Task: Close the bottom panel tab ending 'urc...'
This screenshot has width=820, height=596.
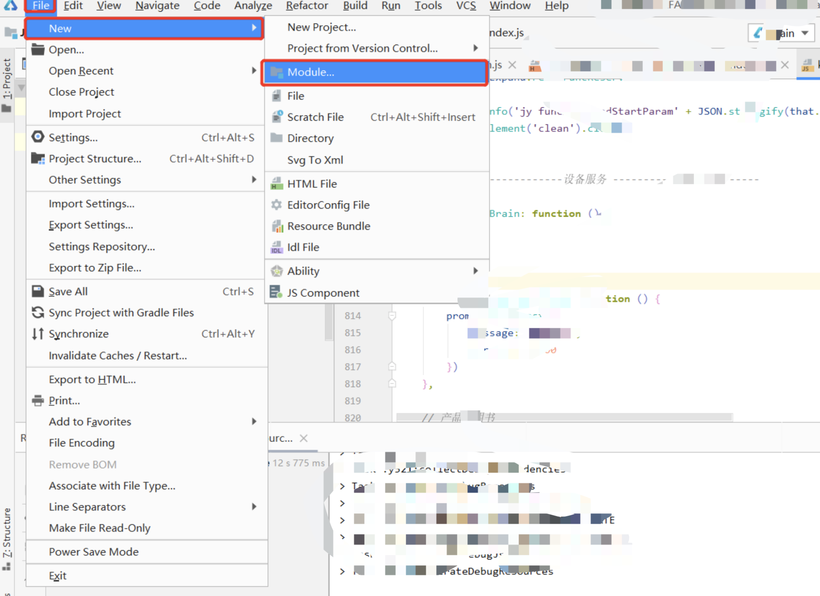Action: click(304, 438)
